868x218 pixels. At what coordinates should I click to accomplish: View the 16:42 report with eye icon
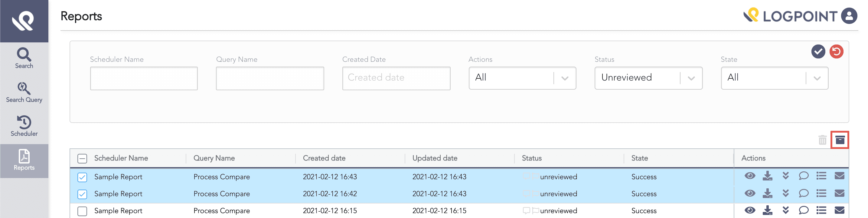coord(750,193)
